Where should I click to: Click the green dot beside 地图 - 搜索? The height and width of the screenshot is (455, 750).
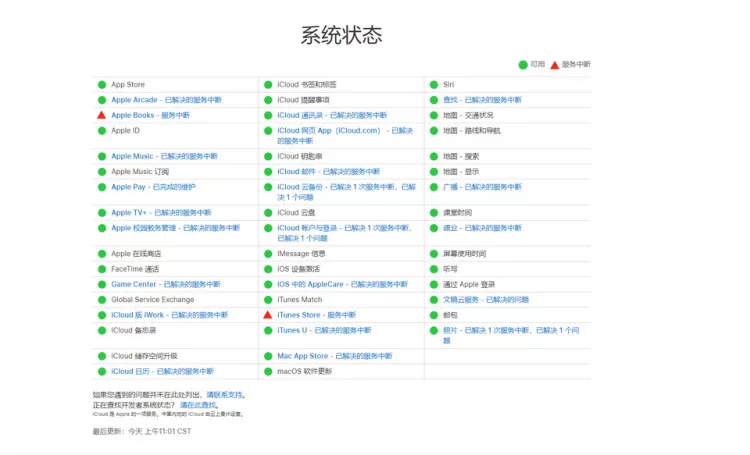[434, 156]
